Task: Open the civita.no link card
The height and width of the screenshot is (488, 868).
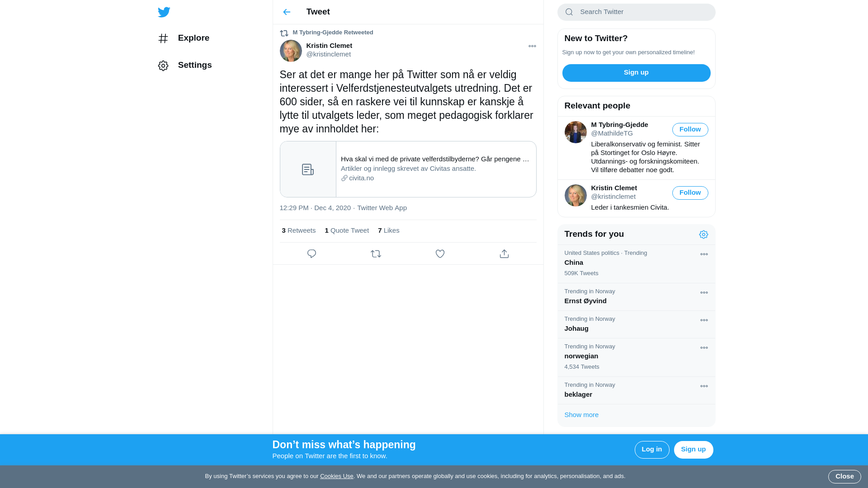Action: (408, 169)
